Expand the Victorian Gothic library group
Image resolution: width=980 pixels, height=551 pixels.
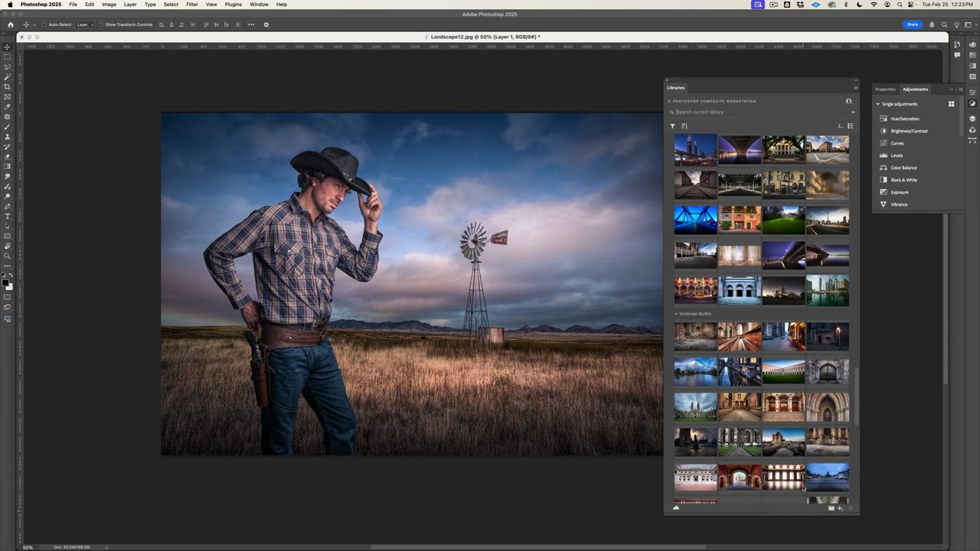click(x=676, y=313)
